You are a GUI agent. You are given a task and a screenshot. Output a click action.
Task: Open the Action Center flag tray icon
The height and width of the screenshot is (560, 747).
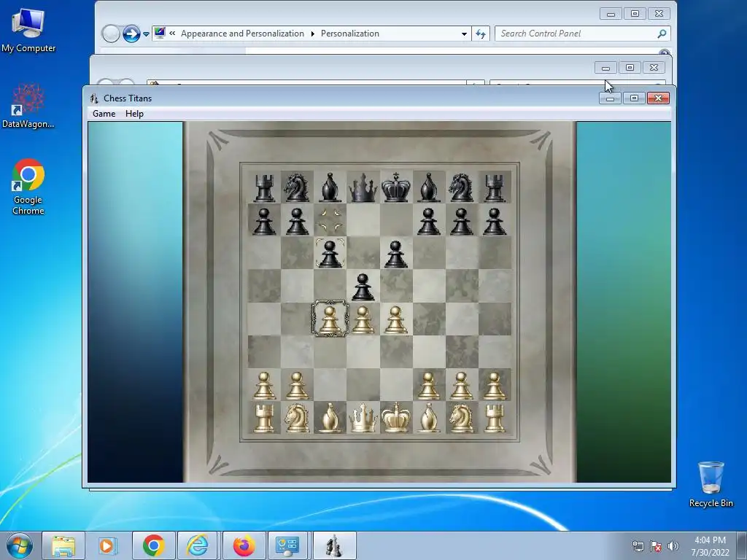click(656, 546)
